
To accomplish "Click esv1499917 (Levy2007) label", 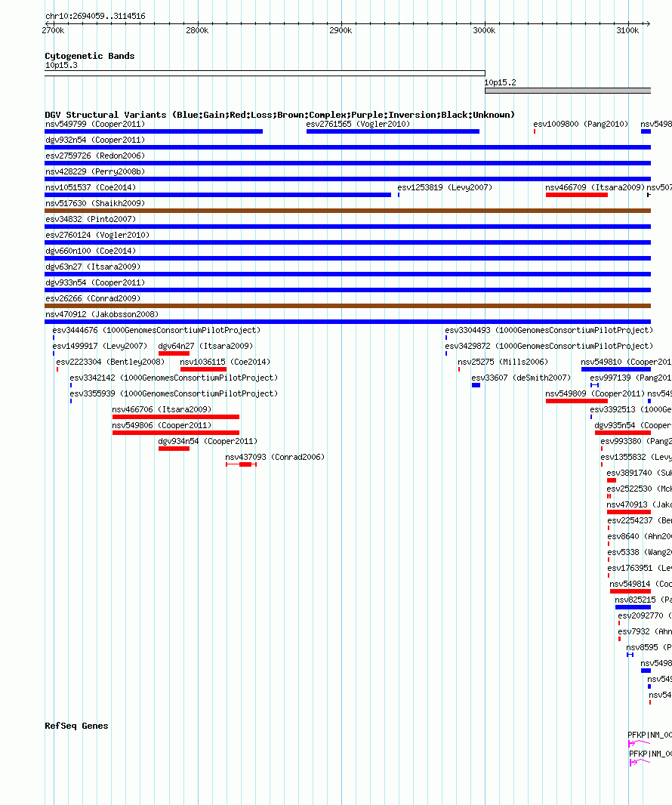I will point(100,346).
